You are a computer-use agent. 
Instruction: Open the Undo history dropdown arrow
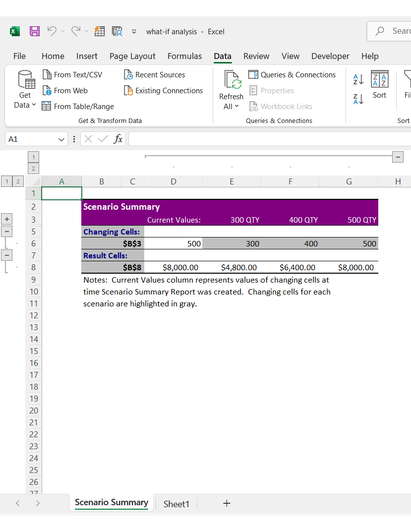63,31
